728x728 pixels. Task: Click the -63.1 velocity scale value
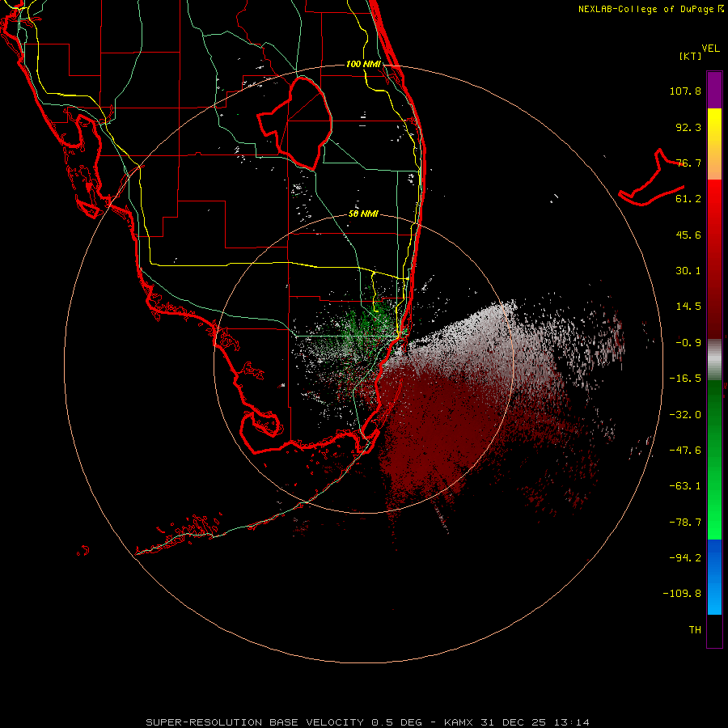point(685,486)
